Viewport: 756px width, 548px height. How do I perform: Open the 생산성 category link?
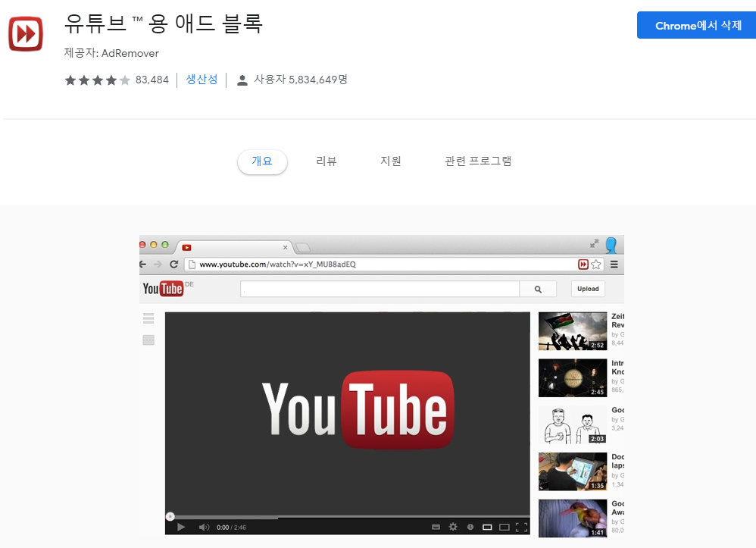(x=201, y=80)
